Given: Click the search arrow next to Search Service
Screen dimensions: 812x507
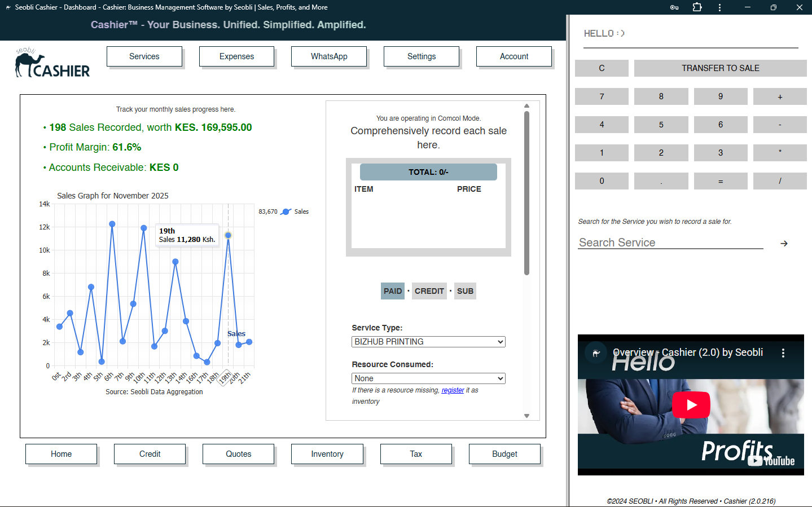Looking at the screenshot, I should 784,244.
